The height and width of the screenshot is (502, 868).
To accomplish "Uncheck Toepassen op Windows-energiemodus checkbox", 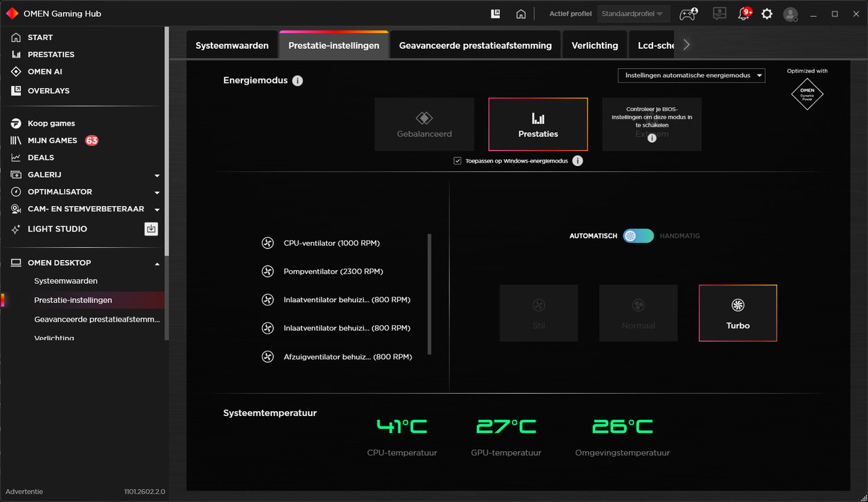I will click(x=458, y=161).
